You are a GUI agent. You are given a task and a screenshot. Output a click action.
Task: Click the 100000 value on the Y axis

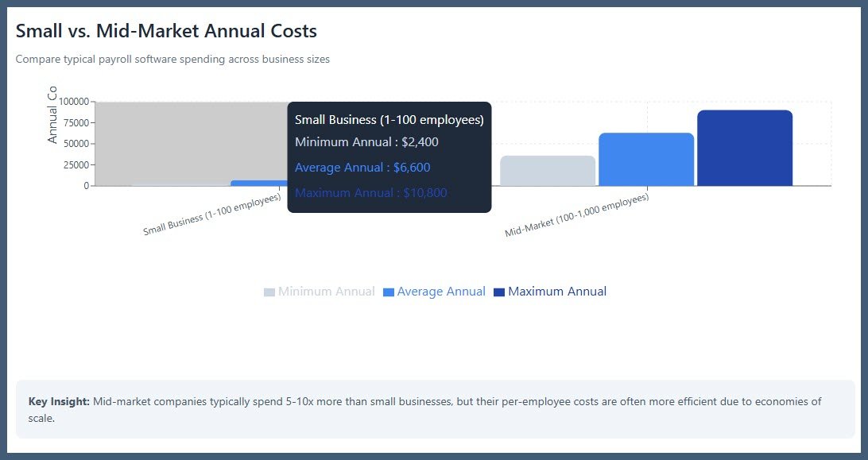(x=76, y=102)
